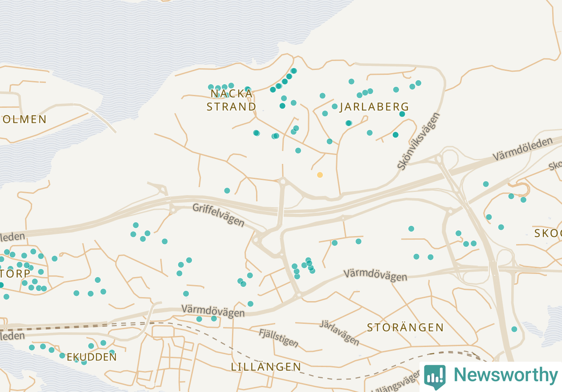This screenshot has height=392, width=562.
Task: Click the yellow marker south of Jarlaberg
Action: [x=320, y=175]
